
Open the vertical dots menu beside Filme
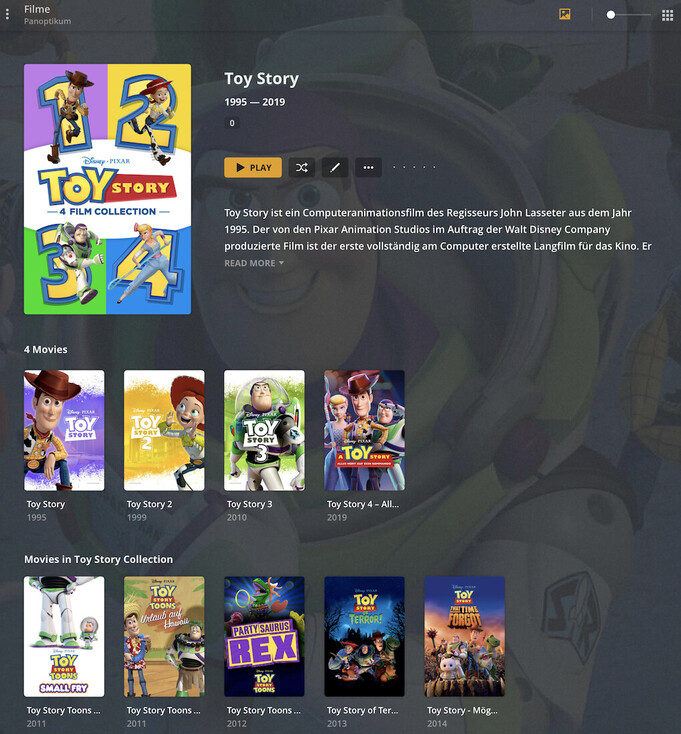tap(7, 15)
